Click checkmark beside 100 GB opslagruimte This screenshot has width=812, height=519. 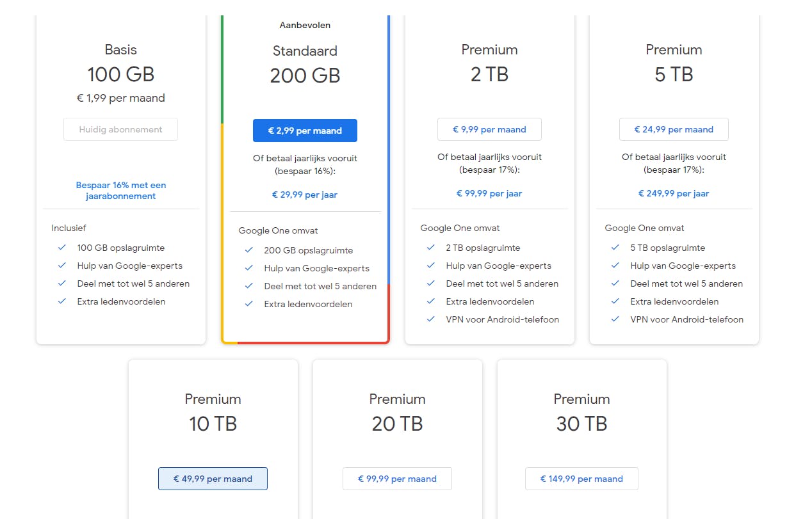tap(62, 248)
